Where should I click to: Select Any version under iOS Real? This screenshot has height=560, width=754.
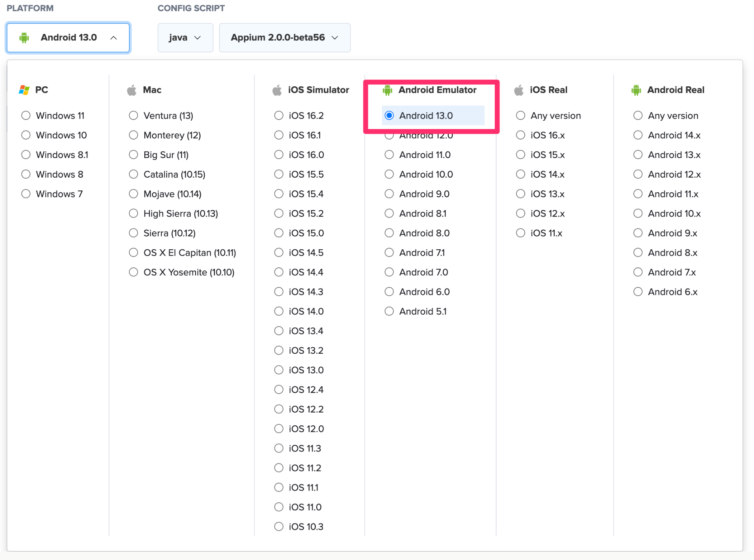[x=549, y=115]
